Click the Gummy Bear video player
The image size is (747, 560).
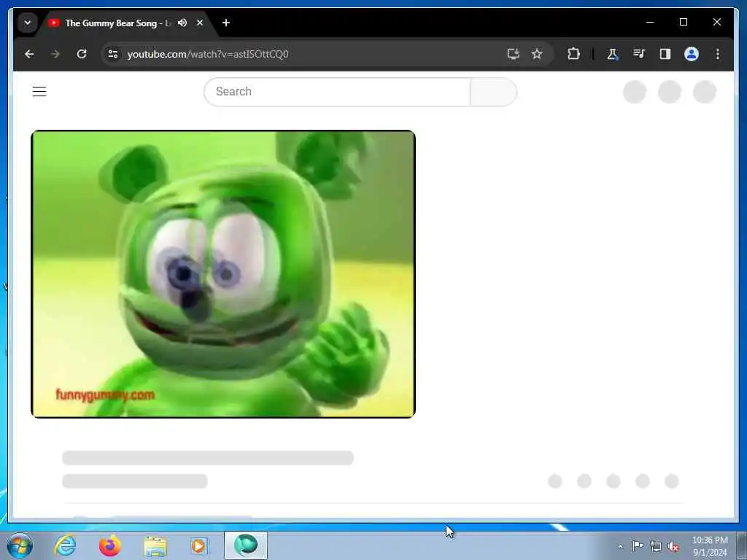pos(223,274)
